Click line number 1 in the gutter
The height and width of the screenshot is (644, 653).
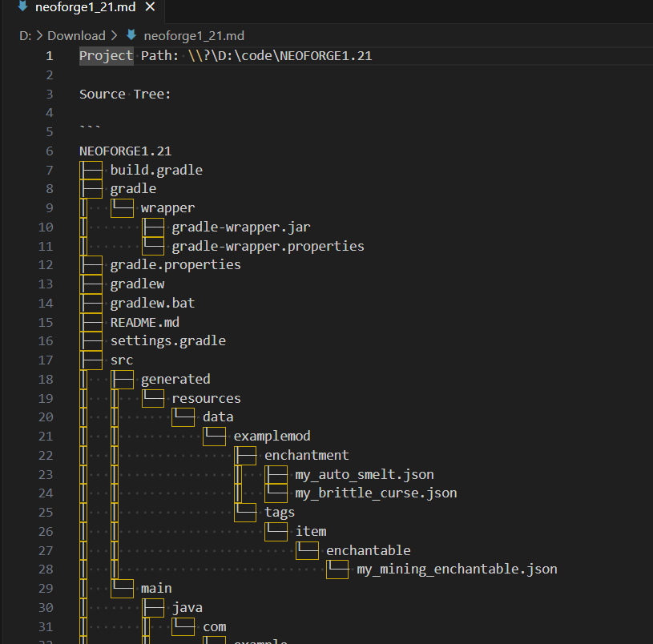click(x=49, y=56)
